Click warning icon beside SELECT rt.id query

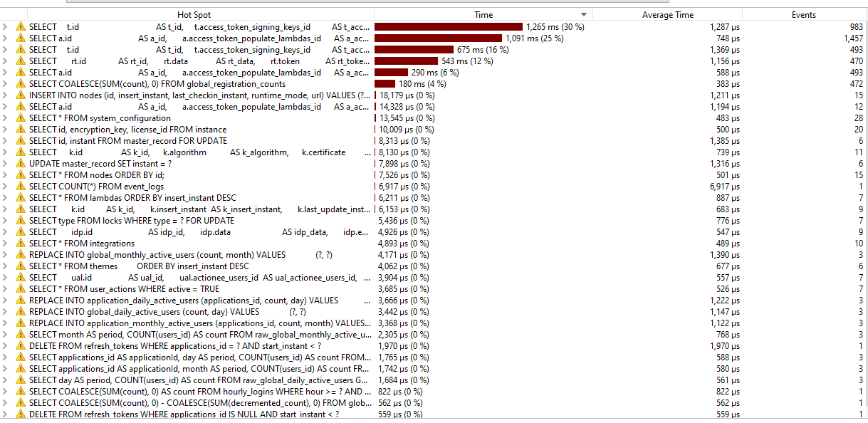21,61
